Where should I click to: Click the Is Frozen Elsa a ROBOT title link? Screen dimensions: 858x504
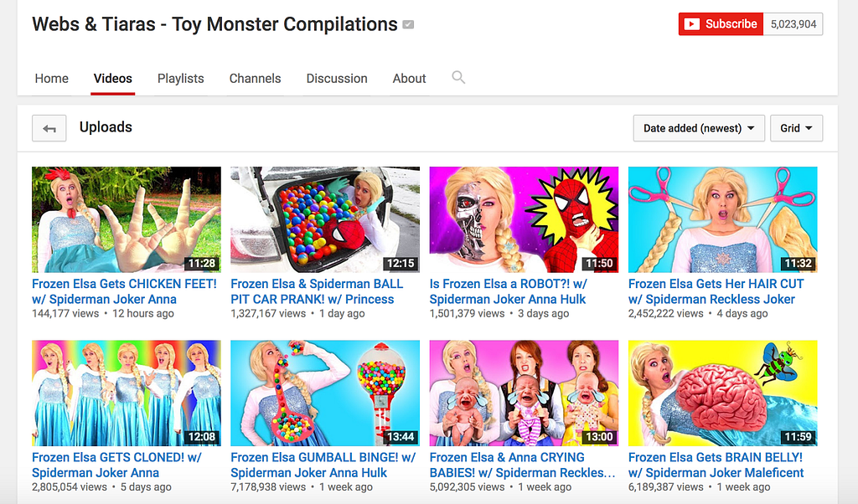tap(509, 291)
